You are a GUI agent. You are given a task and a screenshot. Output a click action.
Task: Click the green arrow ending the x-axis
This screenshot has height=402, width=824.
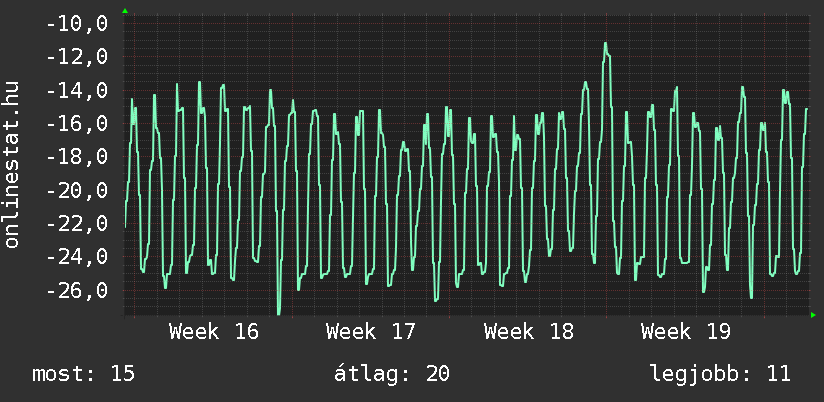click(x=813, y=315)
